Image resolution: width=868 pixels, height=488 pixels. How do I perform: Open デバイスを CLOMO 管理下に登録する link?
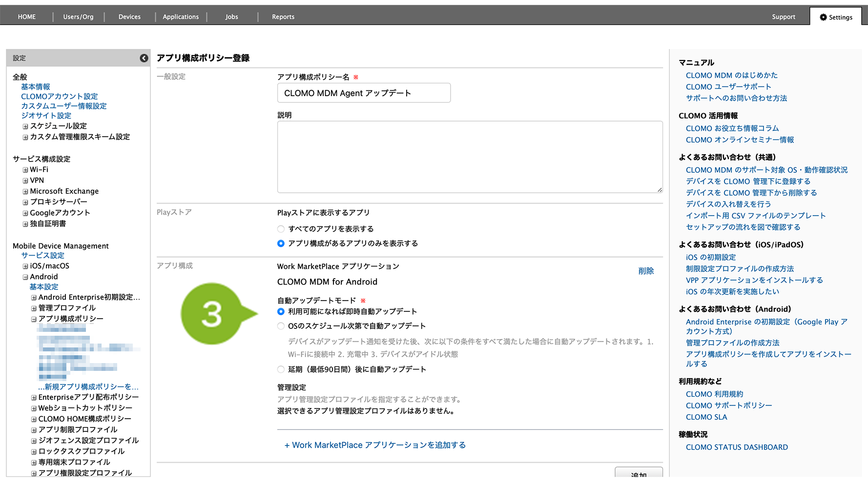click(748, 182)
